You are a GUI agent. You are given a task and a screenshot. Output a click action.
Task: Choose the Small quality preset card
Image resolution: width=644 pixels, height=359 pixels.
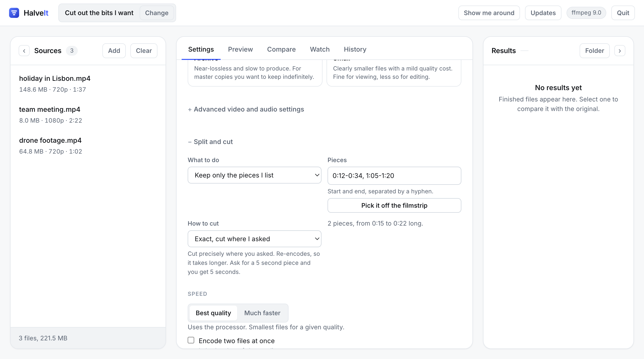coord(394,73)
